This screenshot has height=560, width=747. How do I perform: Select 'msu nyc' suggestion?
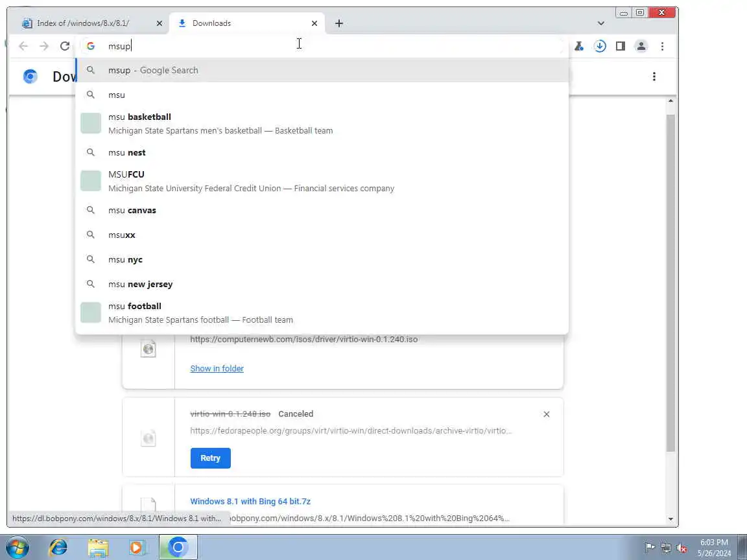(322, 259)
